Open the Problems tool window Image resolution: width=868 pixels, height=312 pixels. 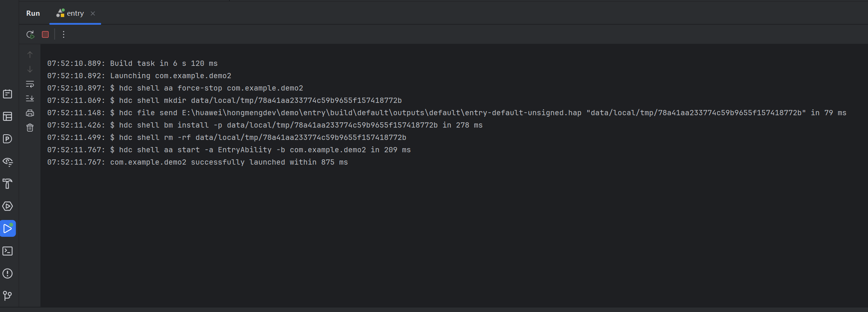[8, 273]
